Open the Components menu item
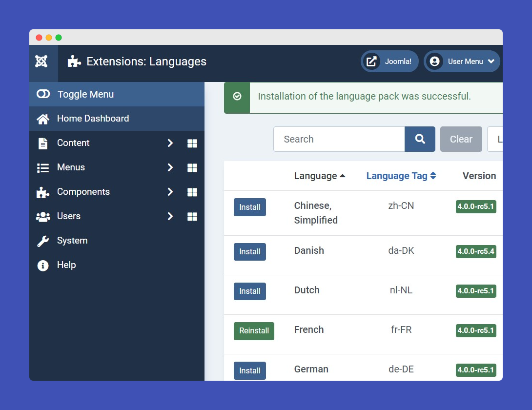The height and width of the screenshot is (410, 532). click(83, 192)
